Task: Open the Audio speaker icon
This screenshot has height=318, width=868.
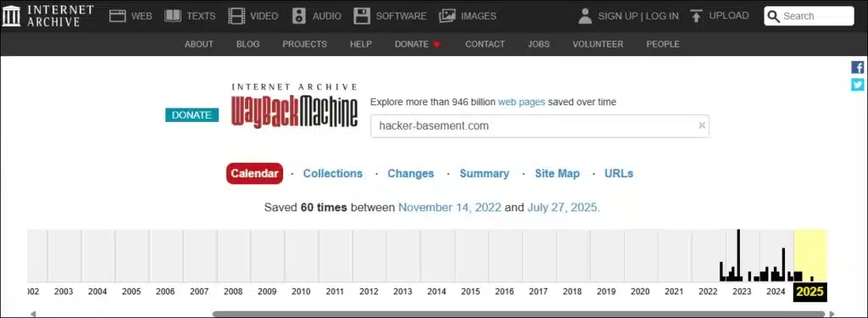Action: (x=299, y=15)
